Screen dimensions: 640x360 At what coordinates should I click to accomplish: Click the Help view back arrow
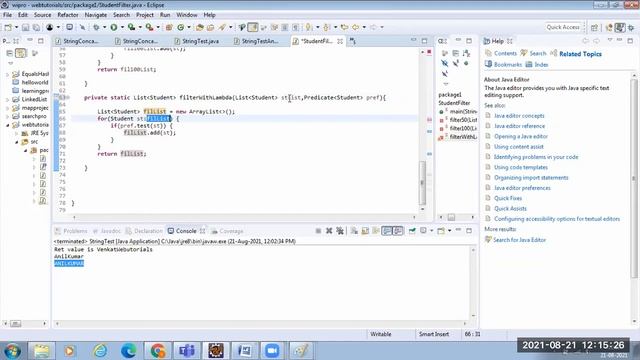click(x=585, y=41)
